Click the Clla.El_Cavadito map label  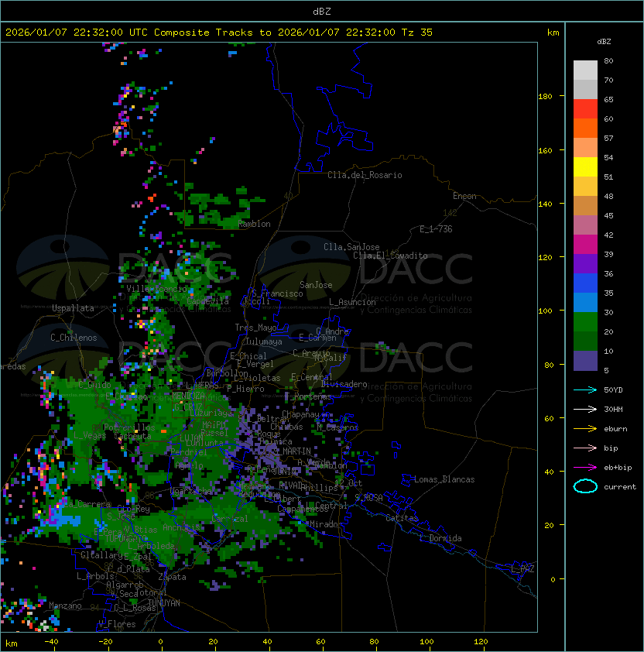point(390,256)
